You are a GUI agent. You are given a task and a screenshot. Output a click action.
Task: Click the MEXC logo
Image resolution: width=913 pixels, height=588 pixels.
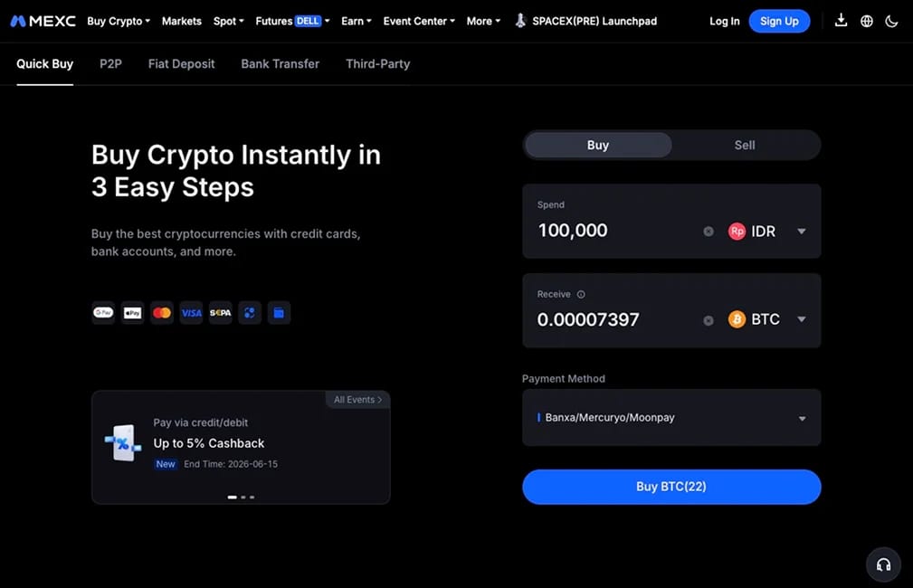[x=43, y=21]
